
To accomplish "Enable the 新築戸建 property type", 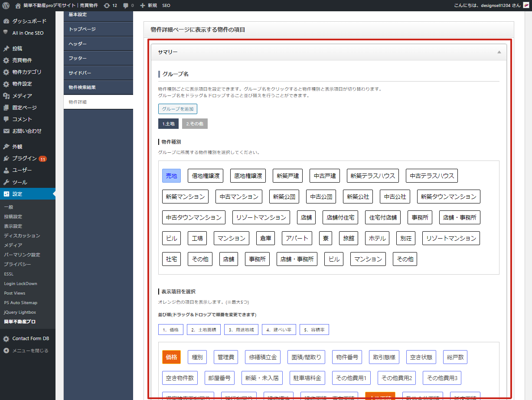I will pyautogui.click(x=288, y=176).
